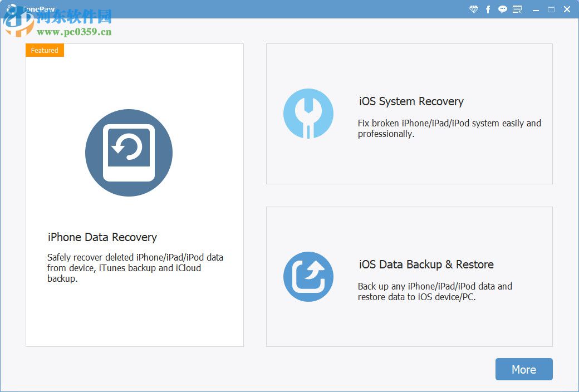This screenshot has width=579, height=392.
Task: Open the iPhone Data Recovery panel
Action: click(135, 195)
